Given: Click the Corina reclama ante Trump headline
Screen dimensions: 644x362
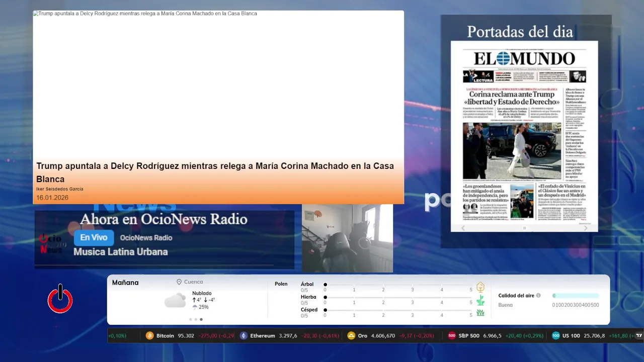Looking at the screenshot, I should click(x=512, y=98).
